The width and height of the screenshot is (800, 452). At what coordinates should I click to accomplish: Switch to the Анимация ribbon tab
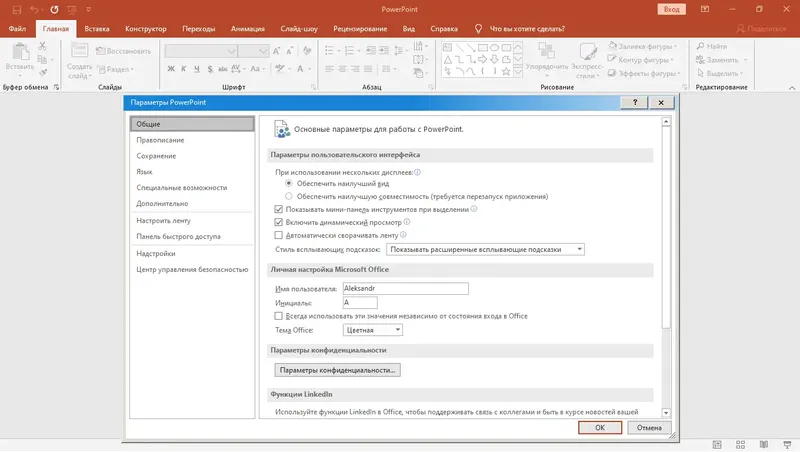[247, 29]
